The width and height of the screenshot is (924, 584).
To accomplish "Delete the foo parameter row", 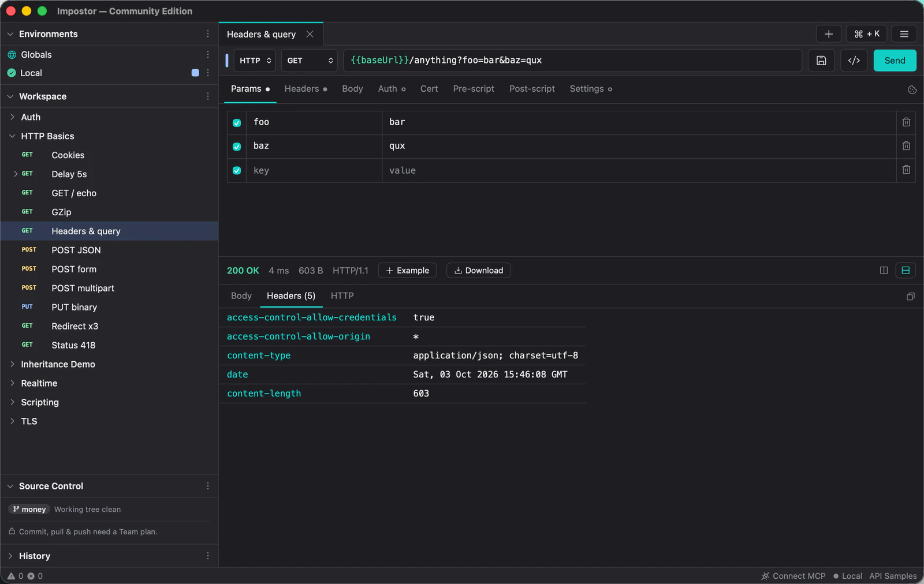I will [906, 122].
